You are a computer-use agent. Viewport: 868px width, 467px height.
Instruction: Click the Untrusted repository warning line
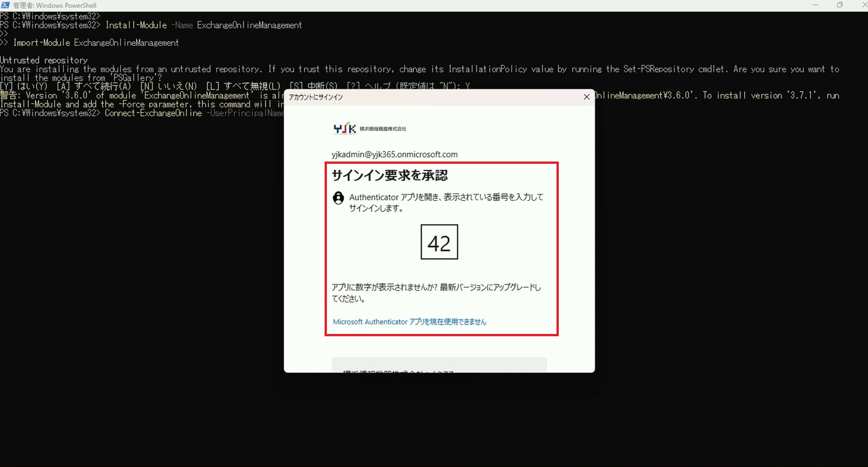44,60
